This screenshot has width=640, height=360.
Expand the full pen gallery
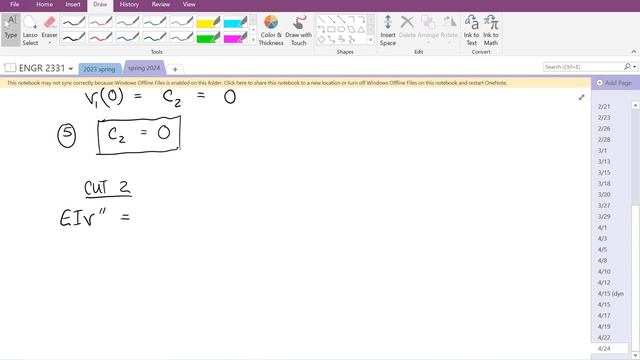(253, 40)
